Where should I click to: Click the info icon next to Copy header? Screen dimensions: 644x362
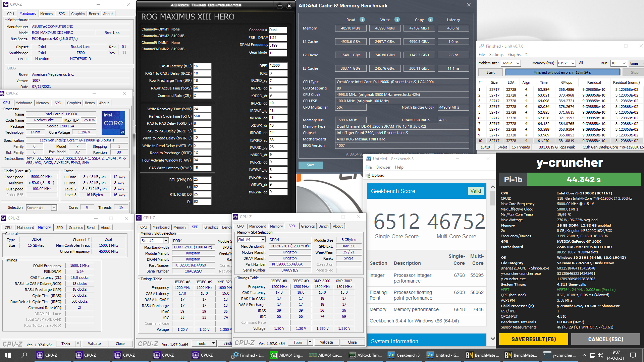pyautogui.click(x=431, y=19)
